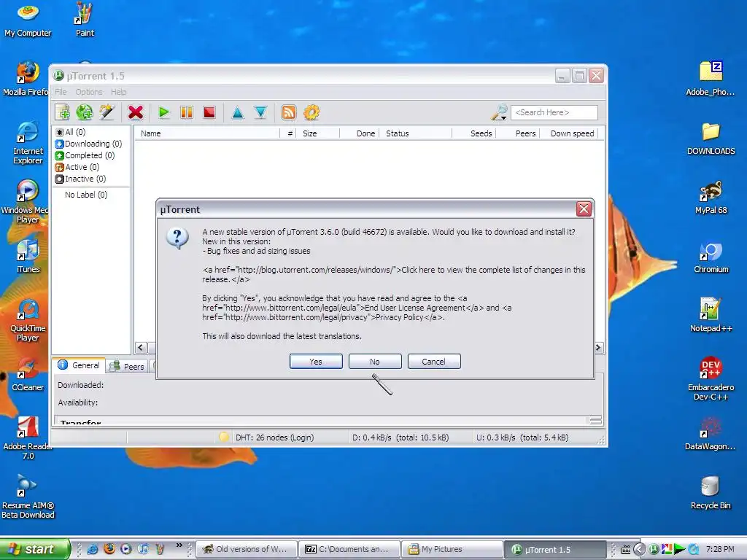Sort by the Done column header
Viewport: 747px width, 560px height.
click(360, 133)
